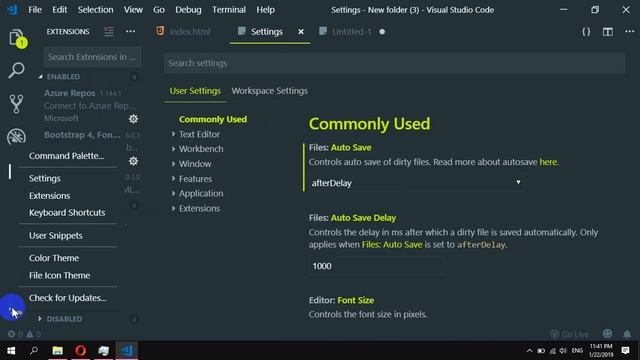Open editor more actions ellipsis
The width and height of the screenshot is (640, 360).
point(629,31)
